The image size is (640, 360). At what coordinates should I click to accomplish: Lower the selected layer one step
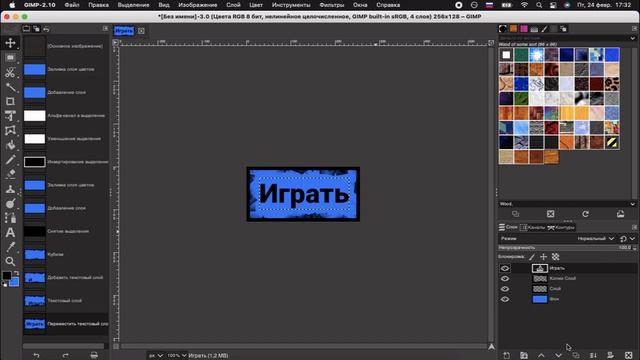coord(558,356)
